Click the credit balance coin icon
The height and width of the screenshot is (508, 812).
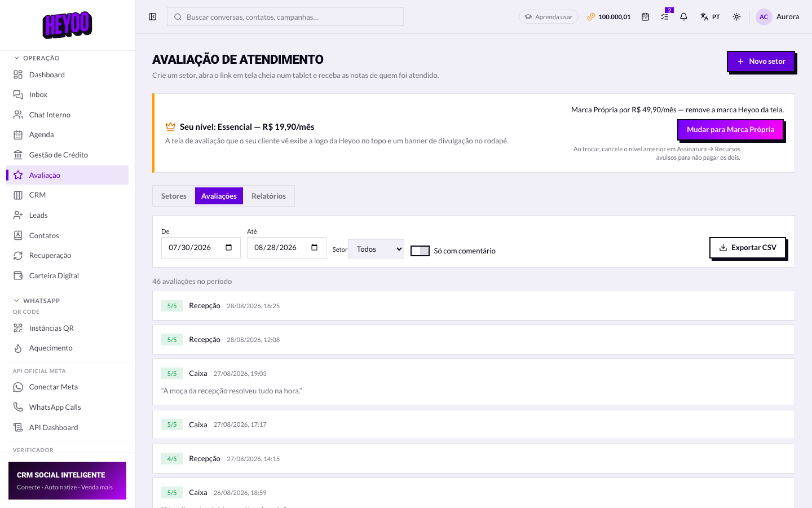[591, 17]
